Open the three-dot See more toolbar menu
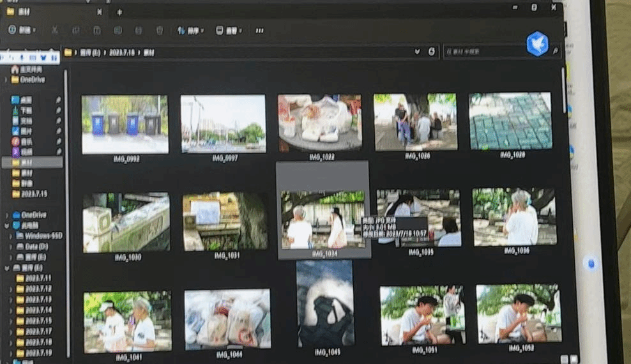The height and width of the screenshot is (364, 631). coord(259,30)
